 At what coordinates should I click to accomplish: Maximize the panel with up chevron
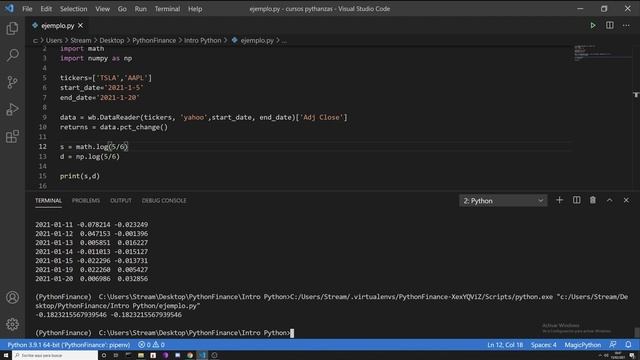[609, 200]
